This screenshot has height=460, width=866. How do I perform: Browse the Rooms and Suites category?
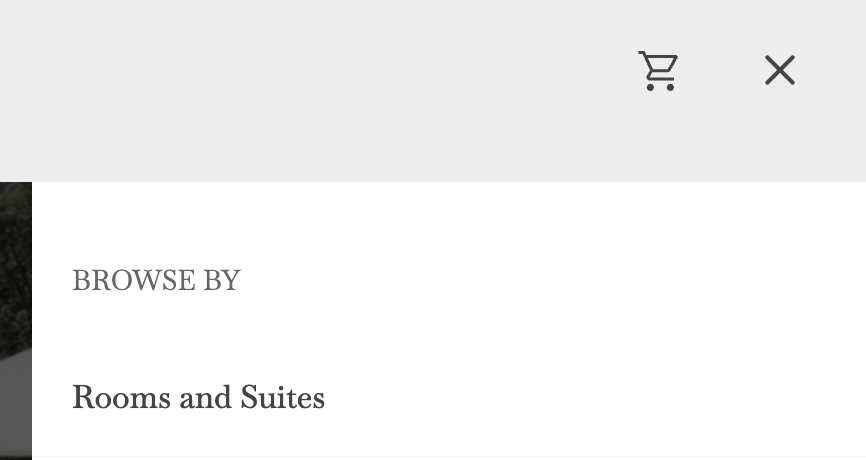click(198, 397)
